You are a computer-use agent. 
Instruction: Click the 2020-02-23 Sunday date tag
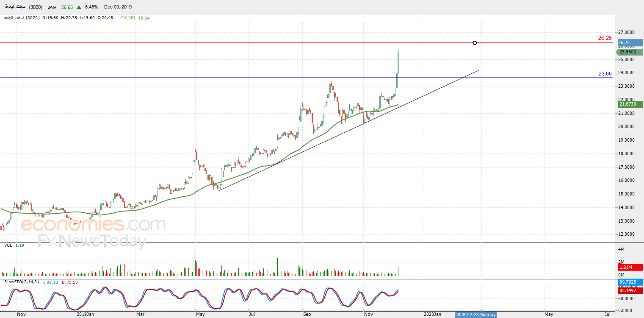point(475,315)
